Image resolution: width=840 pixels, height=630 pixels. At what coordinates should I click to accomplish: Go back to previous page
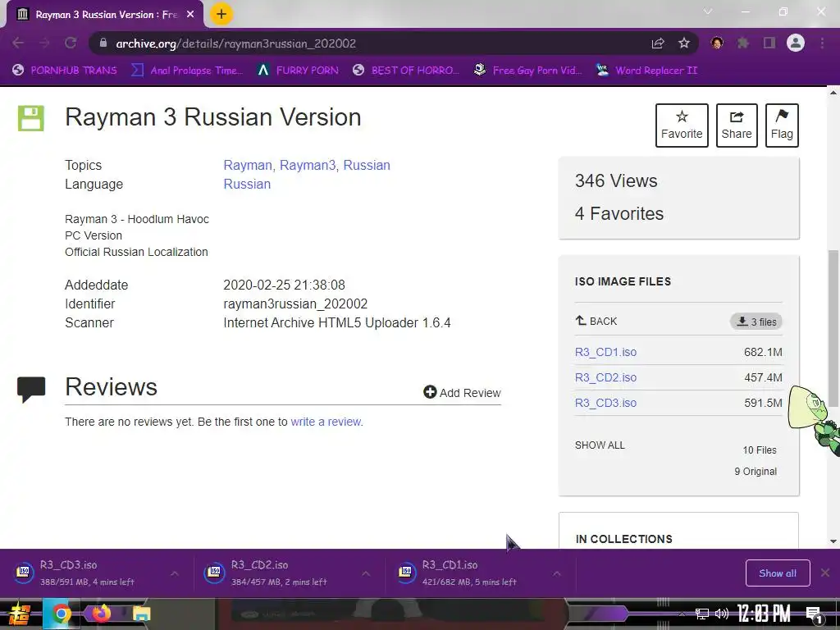(x=18, y=43)
